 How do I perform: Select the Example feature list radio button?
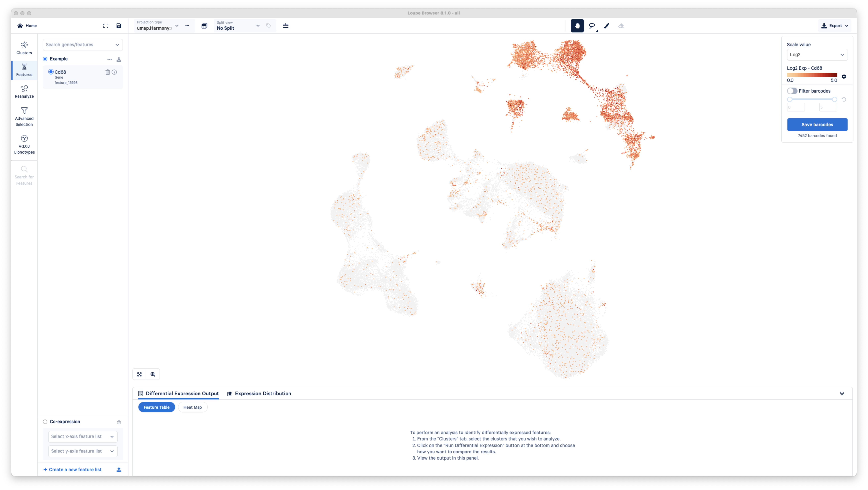pyautogui.click(x=45, y=59)
